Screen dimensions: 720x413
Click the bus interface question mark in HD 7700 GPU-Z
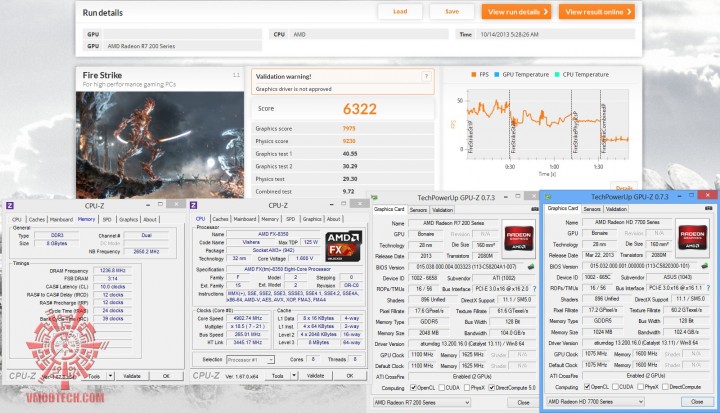coord(709,288)
